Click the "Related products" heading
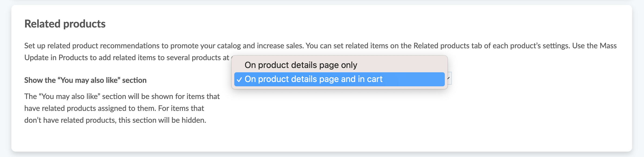The image size is (644, 157). 65,24
